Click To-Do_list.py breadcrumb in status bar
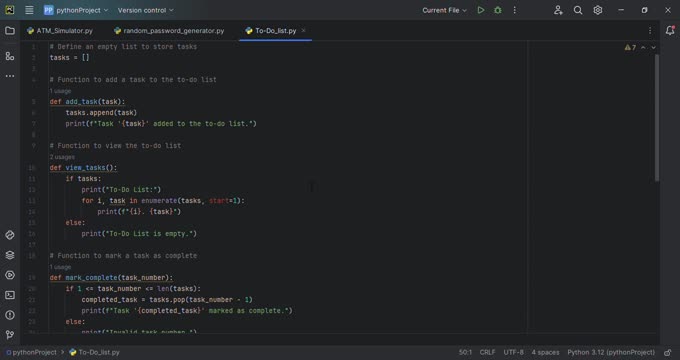The image size is (680, 360). (x=95, y=352)
